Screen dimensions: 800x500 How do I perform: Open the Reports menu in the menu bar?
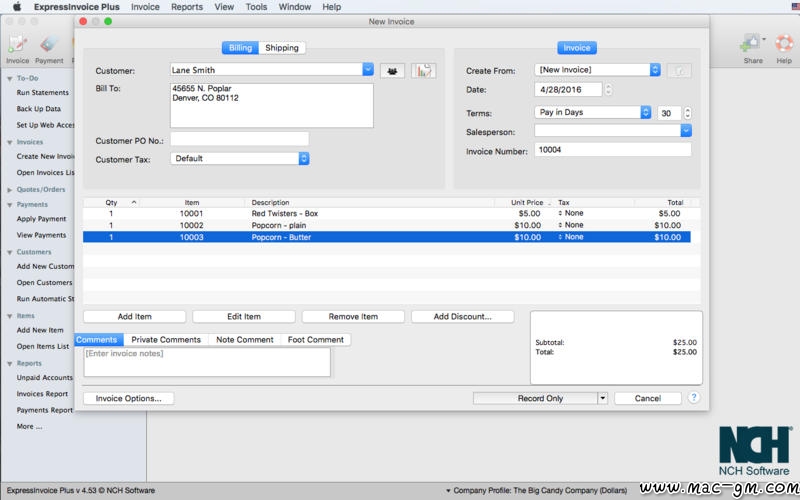tap(187, 7)
